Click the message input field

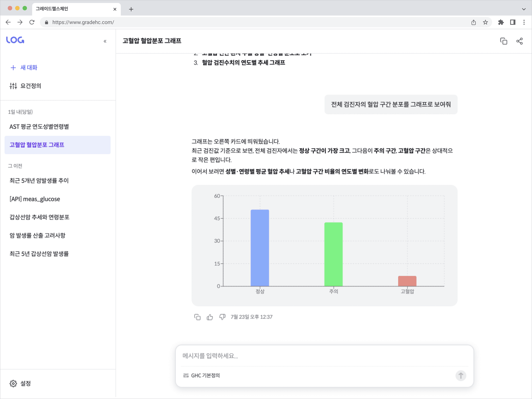[324, 356]
